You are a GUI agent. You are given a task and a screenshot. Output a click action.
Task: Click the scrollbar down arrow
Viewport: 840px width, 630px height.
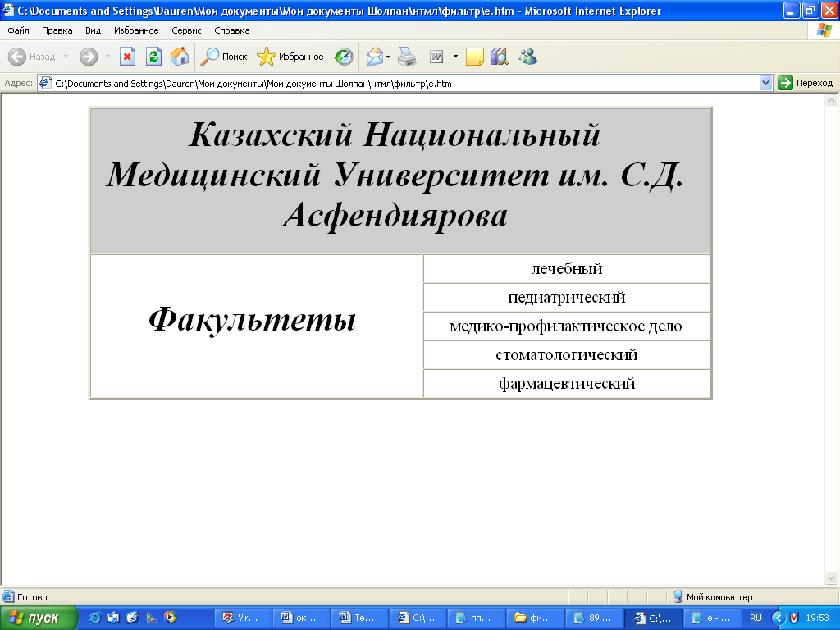coord(832,577)
